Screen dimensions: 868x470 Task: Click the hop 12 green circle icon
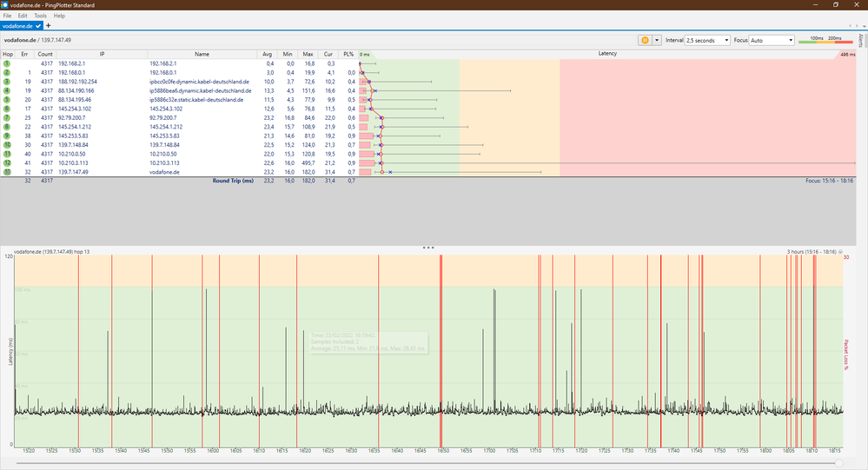click(6, 162)
